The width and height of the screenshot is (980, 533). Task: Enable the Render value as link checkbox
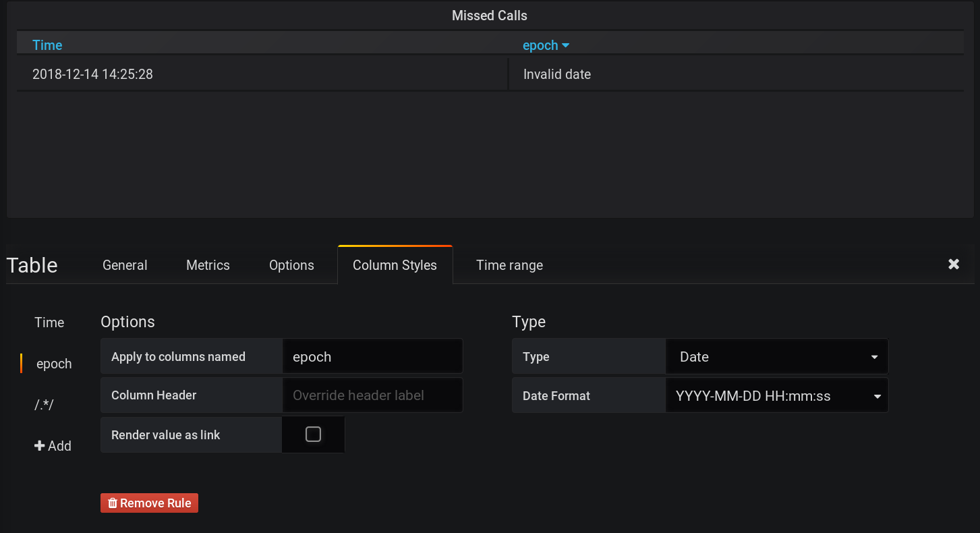coord(313,434)
